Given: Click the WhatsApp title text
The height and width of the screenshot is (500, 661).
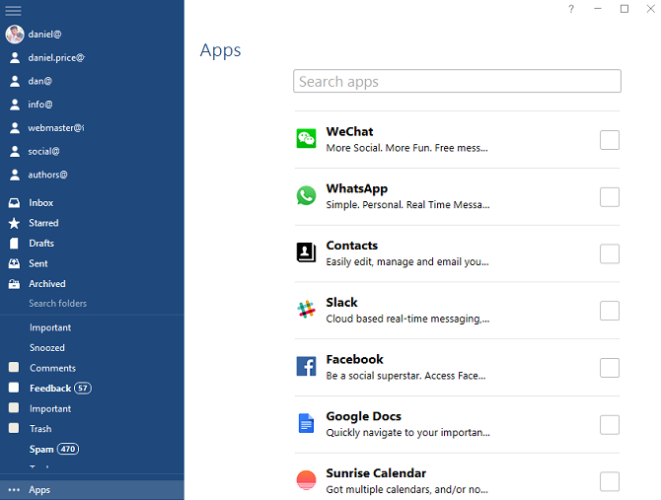Looking at the screenshot, I should 357,189.
